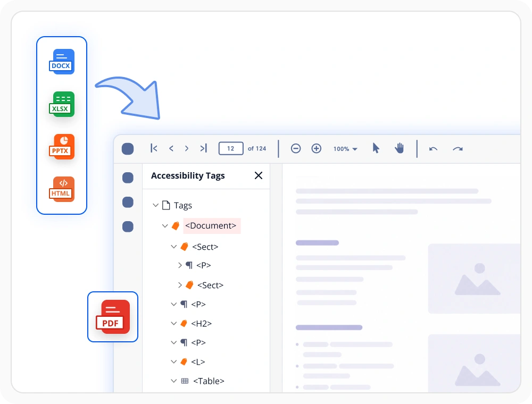Image resolution: width=532 pixels, height=404 pixels.
Task: Click the redo arrow
Action: pyautogui.click(x=458, y=149)
